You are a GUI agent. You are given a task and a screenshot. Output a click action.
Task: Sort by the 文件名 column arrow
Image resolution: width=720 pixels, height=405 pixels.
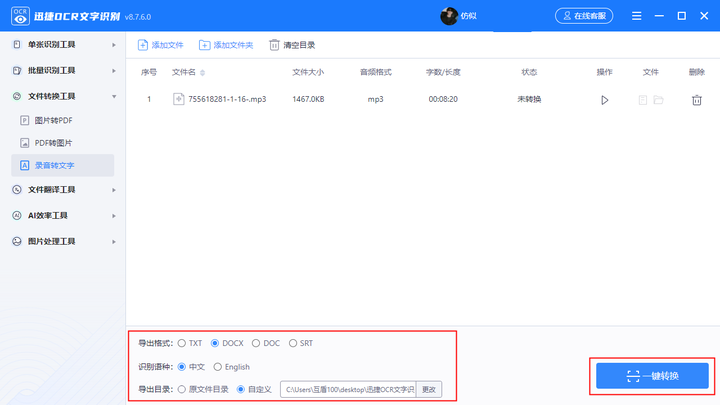[x=202, y=73]
